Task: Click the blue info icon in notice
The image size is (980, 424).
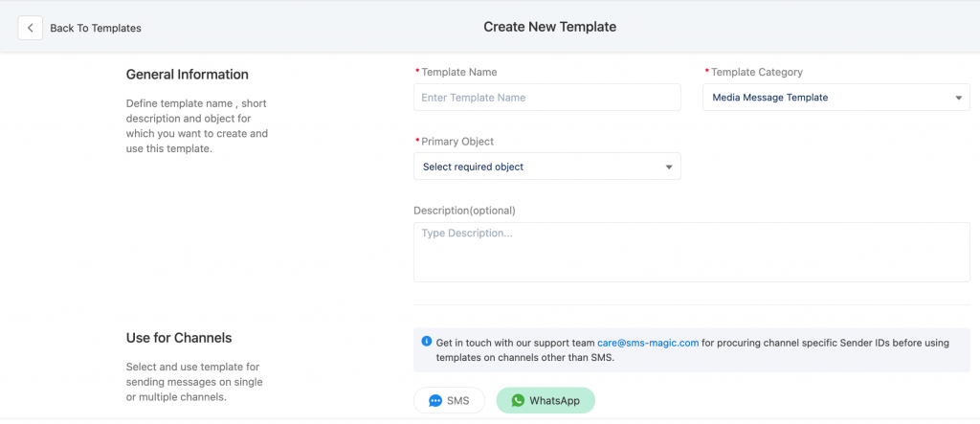Action: coord(426,342)
